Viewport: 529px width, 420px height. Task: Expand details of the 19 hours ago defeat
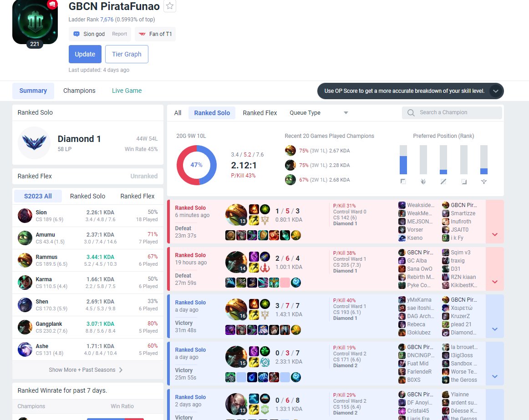pyautogui.click(x=494, y=269)
